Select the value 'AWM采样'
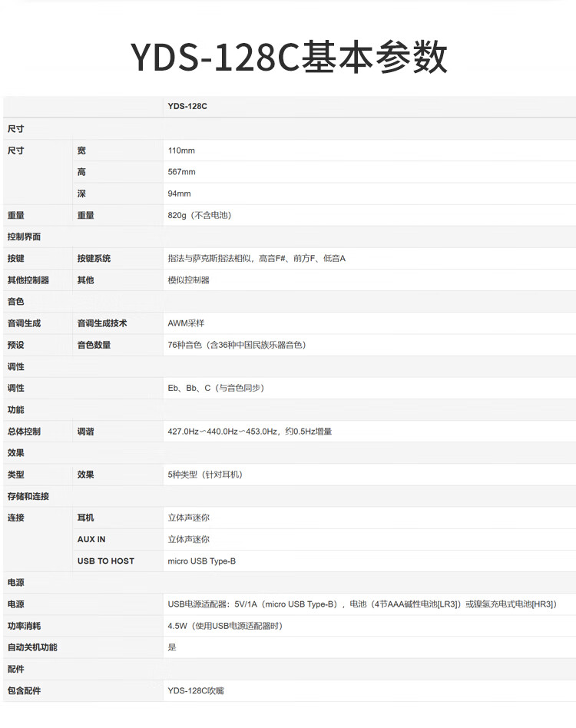 [x=186, y=323]
